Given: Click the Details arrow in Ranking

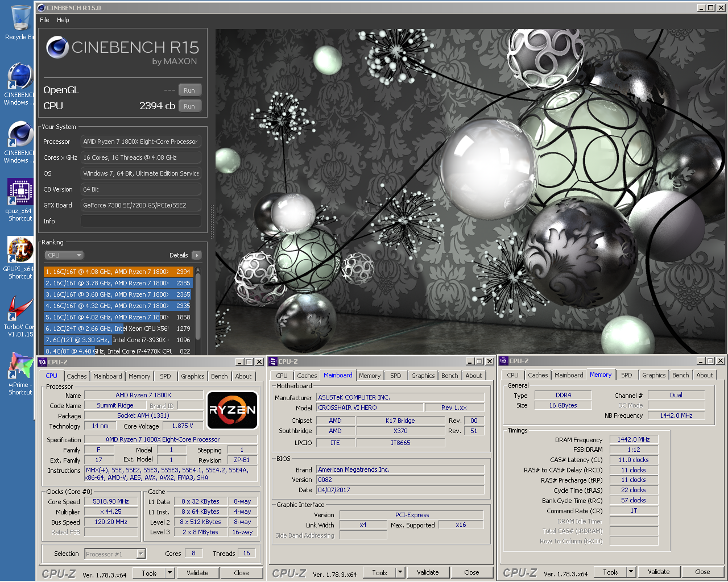Looking at the screenshot, I should tap(197, 255).
